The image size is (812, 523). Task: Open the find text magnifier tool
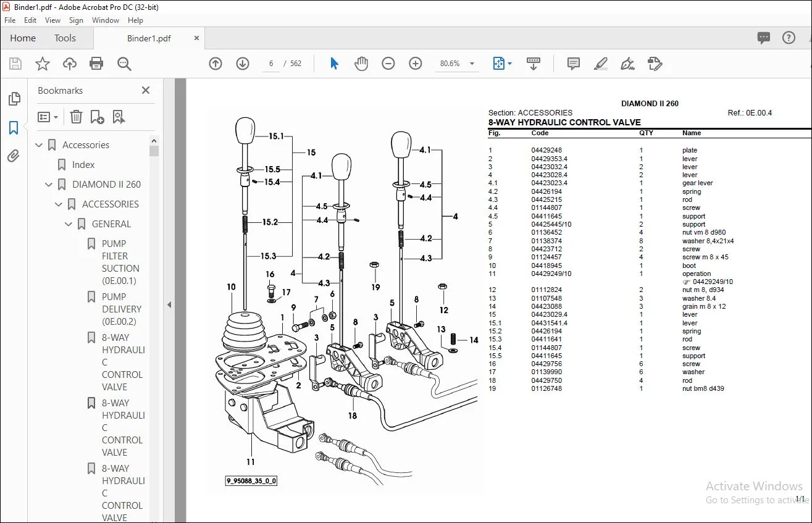(x=124, y=64)
